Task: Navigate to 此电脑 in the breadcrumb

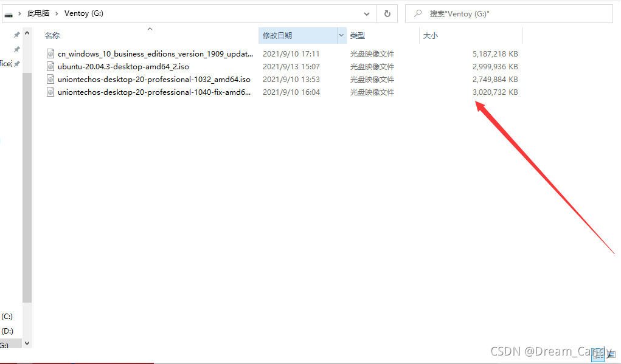Action: point(38,13)
